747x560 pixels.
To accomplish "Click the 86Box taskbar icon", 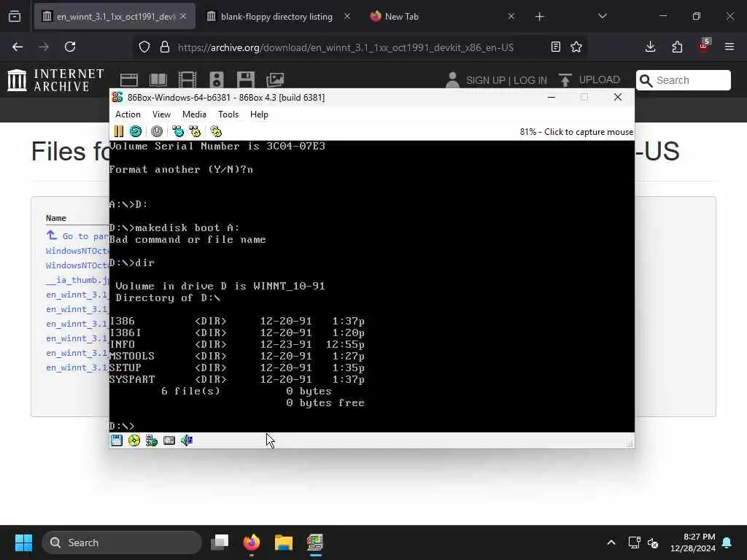I will pyautogui.click(x=315, y=542).
